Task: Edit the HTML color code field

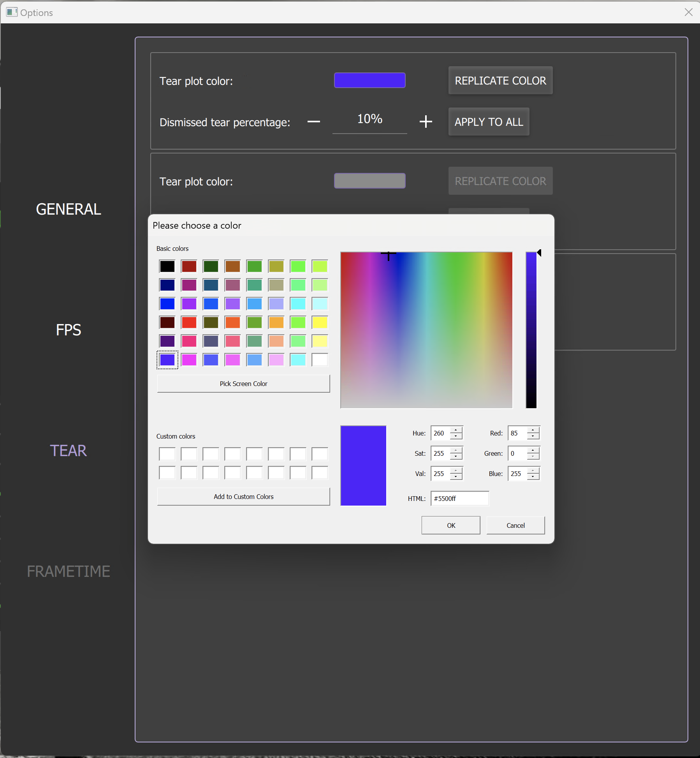Action: coord(459,498)
